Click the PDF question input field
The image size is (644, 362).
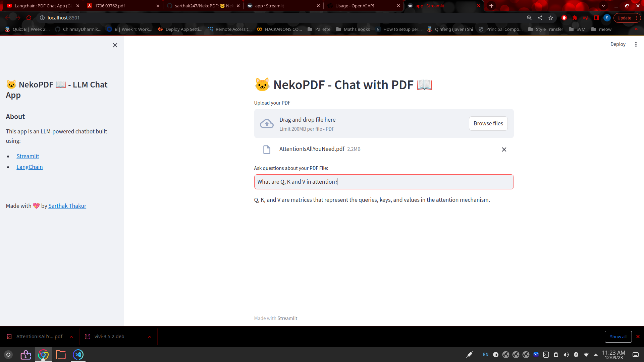coord(384,182)
